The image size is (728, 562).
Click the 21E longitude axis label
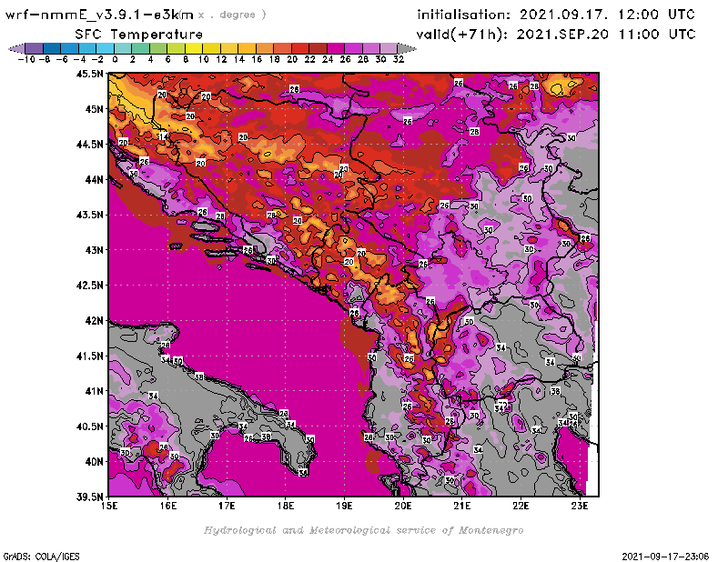462,506
